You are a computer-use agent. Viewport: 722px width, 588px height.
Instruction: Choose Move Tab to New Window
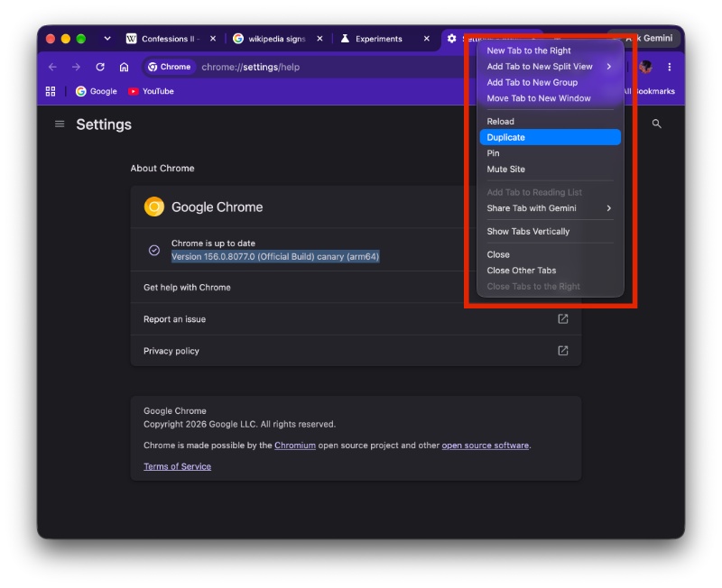click(x=550, y=98)
